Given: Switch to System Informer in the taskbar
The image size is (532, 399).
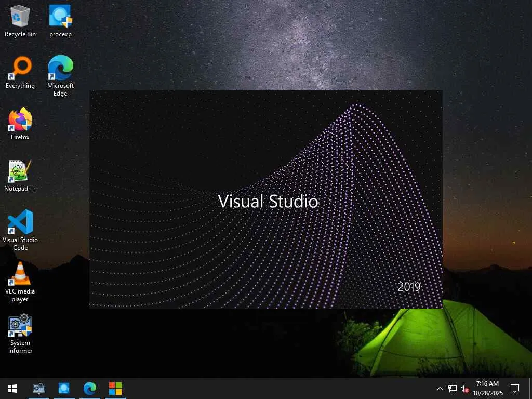Looking at the screenshot, I should point(38,389).
